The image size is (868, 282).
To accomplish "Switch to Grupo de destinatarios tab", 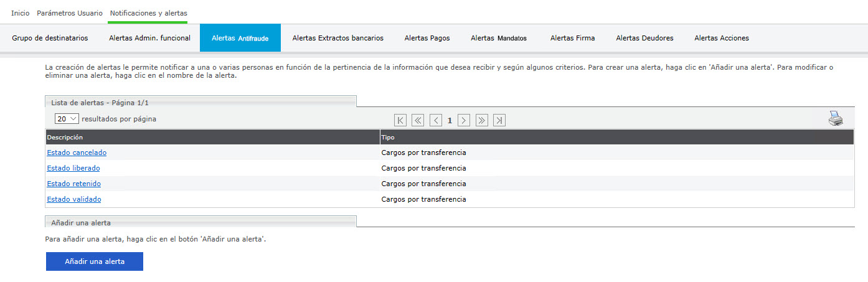I will 50,38.
